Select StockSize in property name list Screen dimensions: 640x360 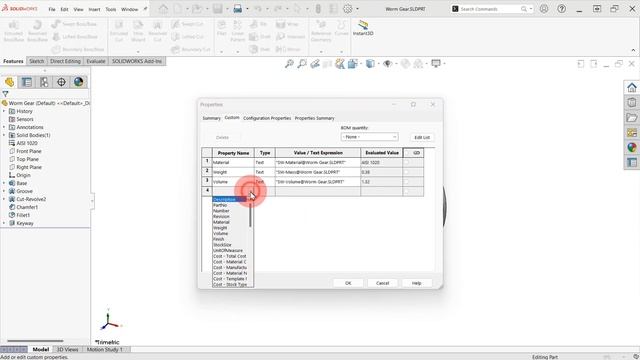(222, 245)
